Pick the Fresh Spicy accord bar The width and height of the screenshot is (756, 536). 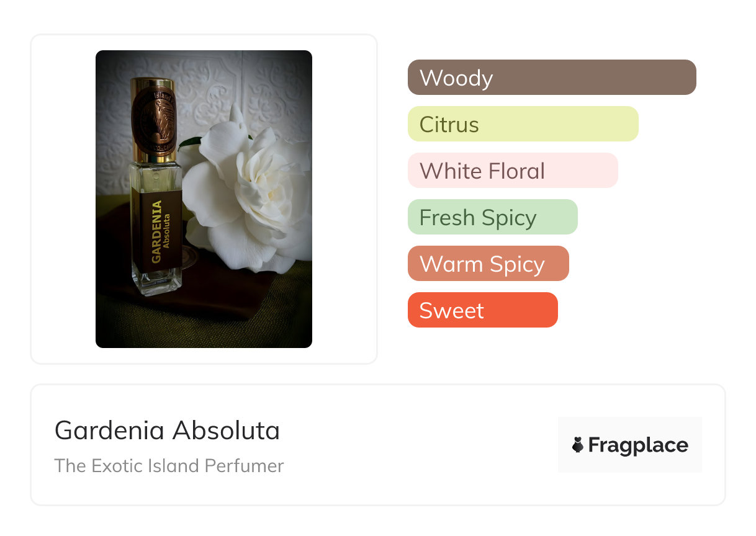(492, 217)
